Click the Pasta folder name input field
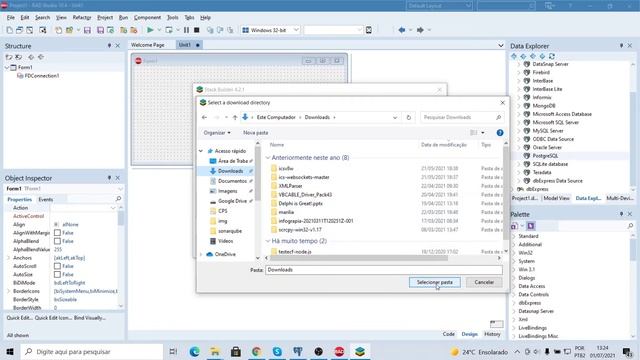This screenshot has height=360, width=640. point(384,270)
